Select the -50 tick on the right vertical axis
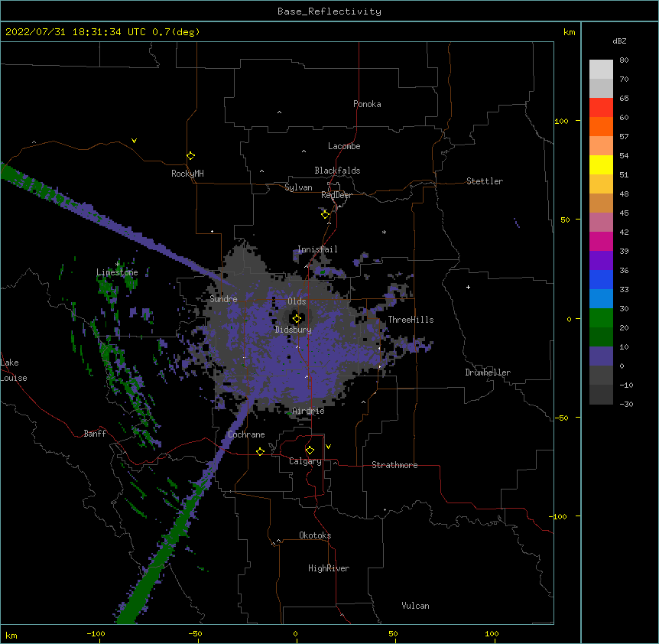Viewport: 659px width, 644px height. pos(561,418)
